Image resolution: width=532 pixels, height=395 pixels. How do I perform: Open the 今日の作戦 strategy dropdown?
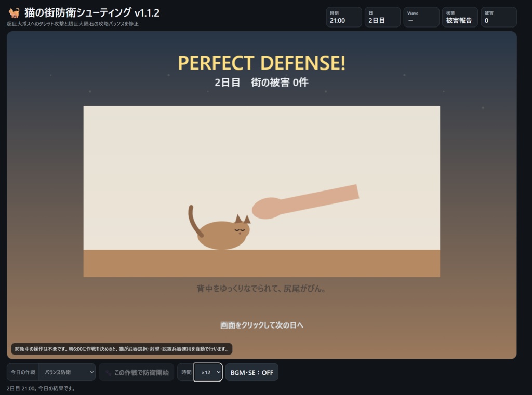point(67,372)
